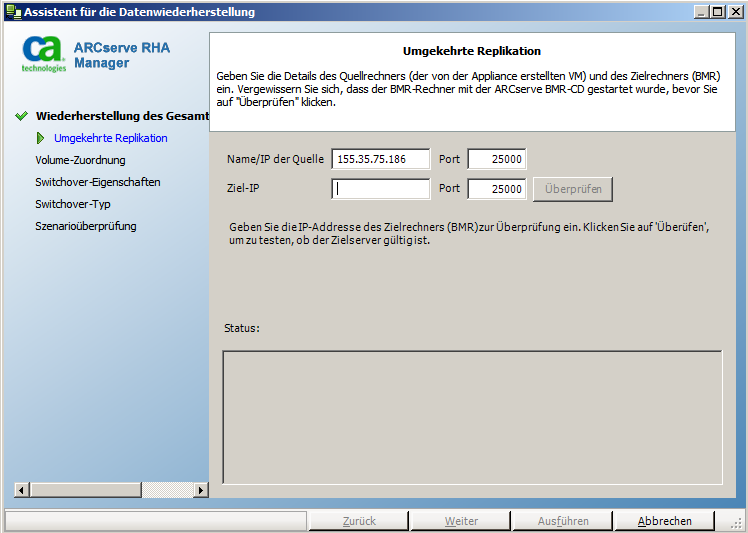Minimize the Assistent window

(x=701, y=12)
